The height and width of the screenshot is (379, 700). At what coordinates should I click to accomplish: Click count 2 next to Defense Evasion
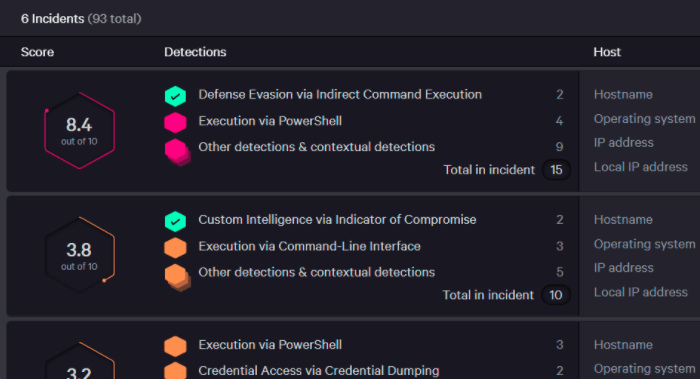point(560,95)
